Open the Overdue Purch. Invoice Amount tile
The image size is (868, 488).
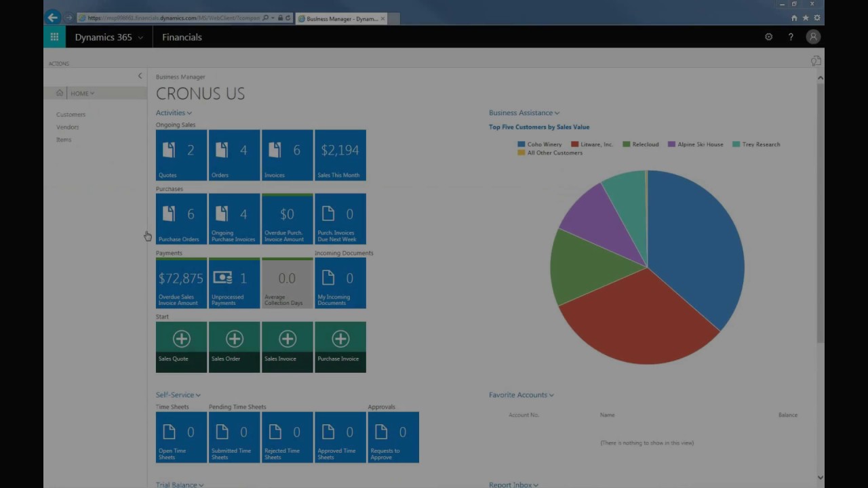pos(287,219)
